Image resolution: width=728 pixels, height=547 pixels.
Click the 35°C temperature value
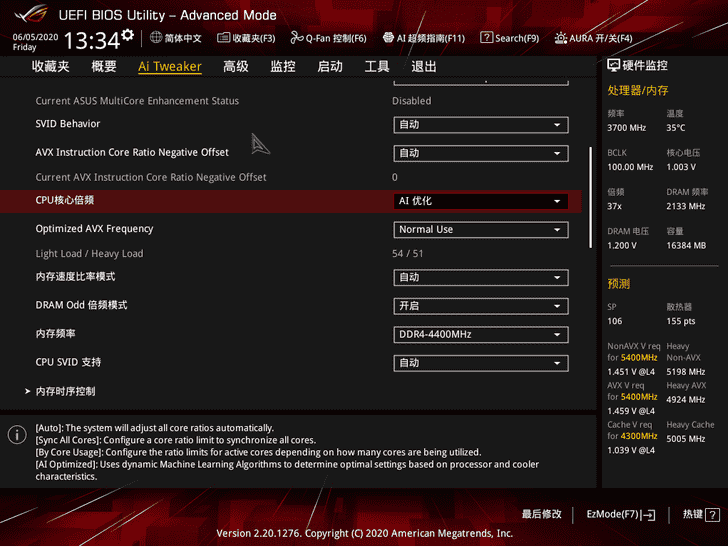click(x=676, y=128)
